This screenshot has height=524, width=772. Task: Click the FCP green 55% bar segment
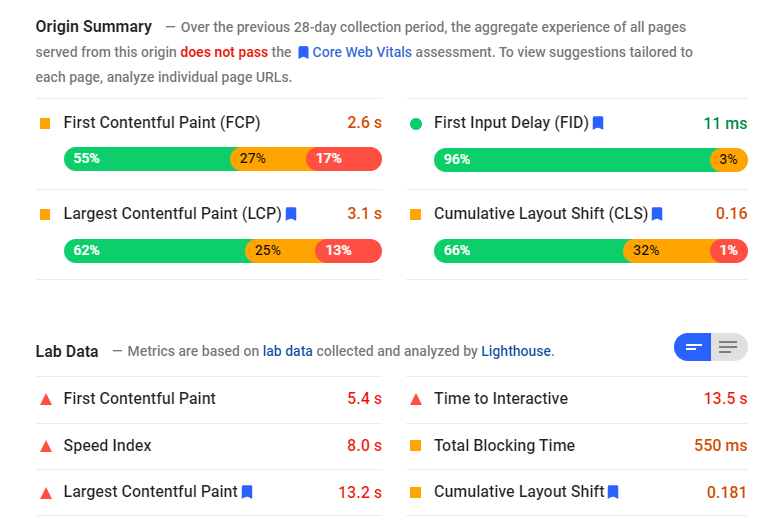[x=147, y=158]
